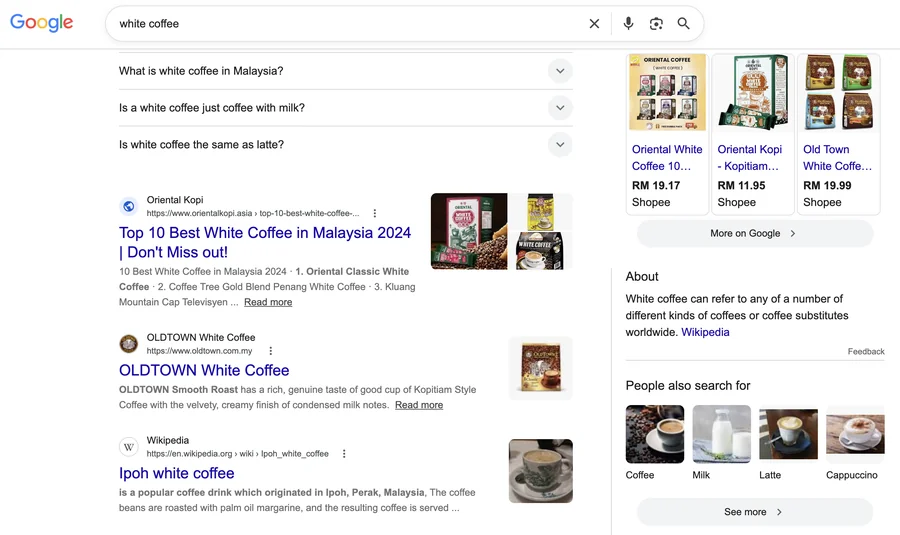Image resolution: width=900 pixels, height=535 pixels.
Task: Click the About heading
Action: coord(642,277)
